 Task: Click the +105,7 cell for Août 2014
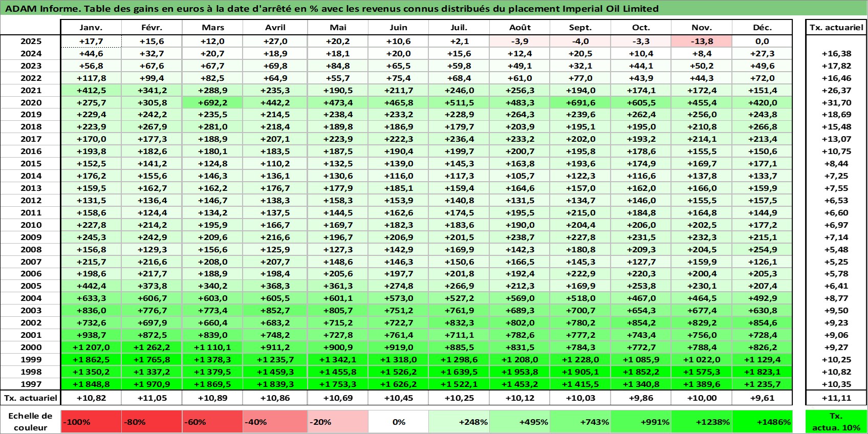pyautogui.click(x=520, y=176)
